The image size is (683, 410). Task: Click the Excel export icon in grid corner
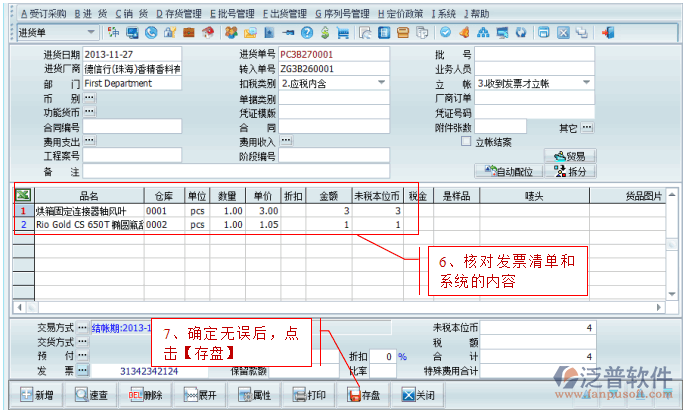(24, 195)
